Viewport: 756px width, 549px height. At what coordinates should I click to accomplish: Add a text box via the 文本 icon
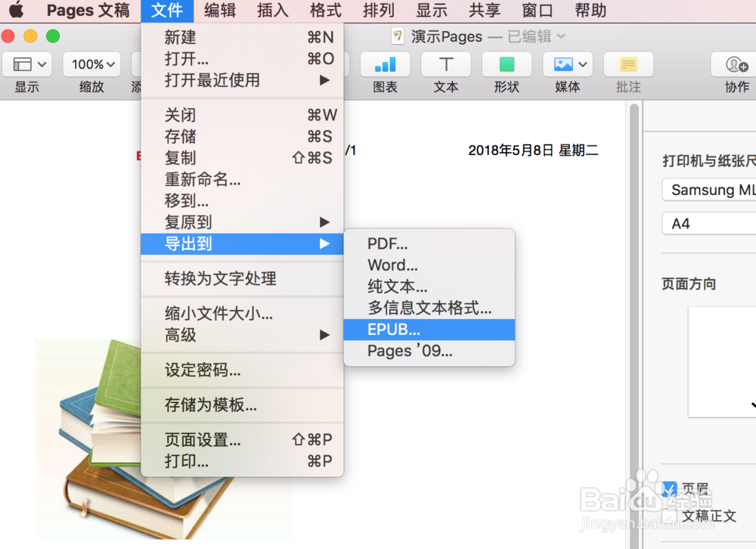coord(446,64)
